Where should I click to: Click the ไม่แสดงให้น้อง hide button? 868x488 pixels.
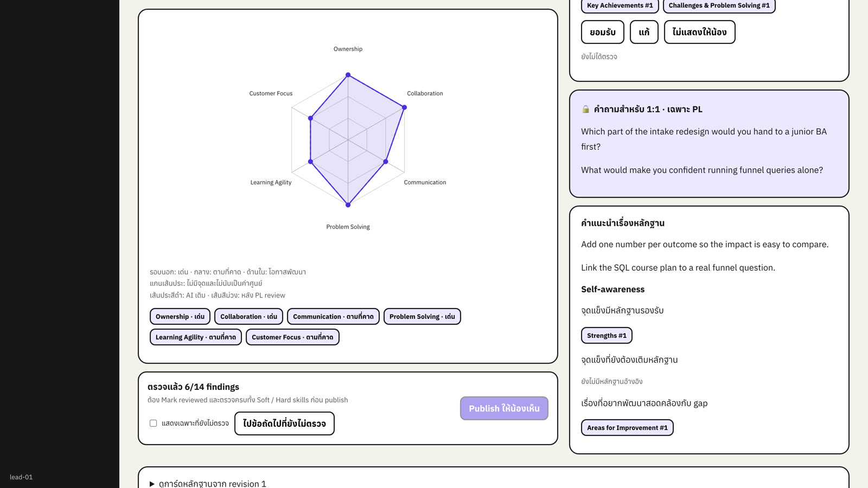[x=699, y=32]
